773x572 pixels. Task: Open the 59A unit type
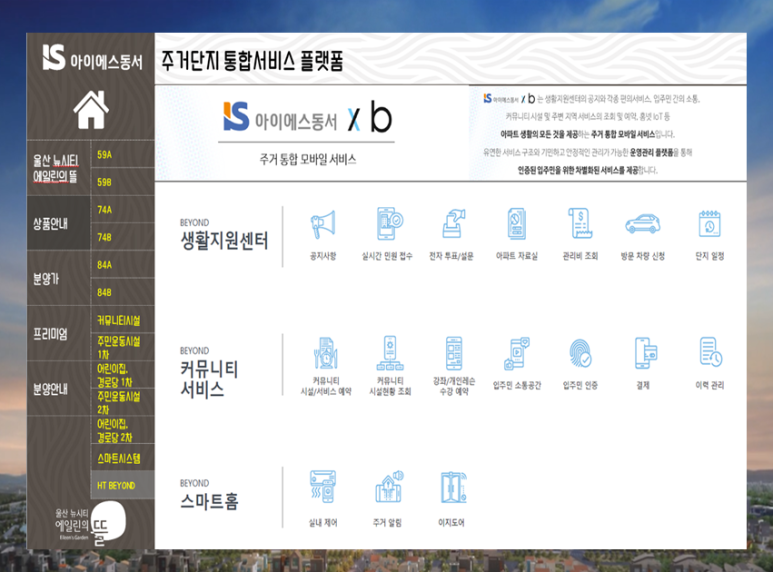point(122,154)
